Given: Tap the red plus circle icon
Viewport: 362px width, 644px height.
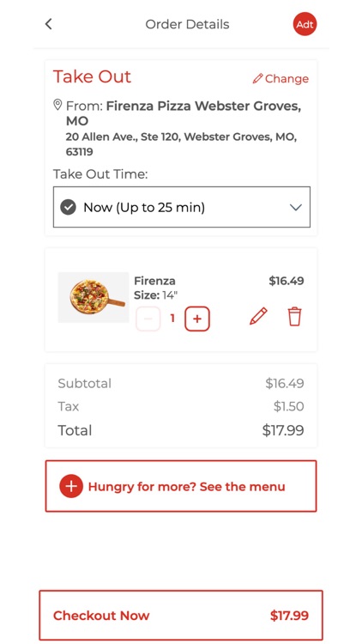Looking at the screenshot, I should tap(71, 486).
